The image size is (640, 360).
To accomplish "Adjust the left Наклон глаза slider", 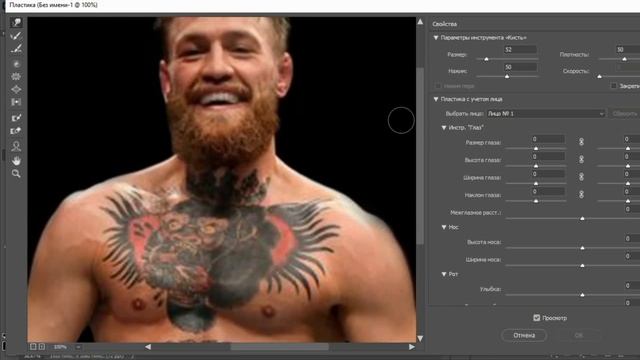I will tap(536, 201).
